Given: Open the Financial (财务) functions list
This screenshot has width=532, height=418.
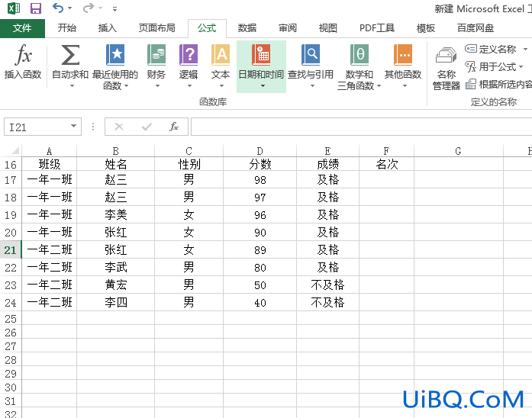Looking at the screenshot, I should [156, 66].
